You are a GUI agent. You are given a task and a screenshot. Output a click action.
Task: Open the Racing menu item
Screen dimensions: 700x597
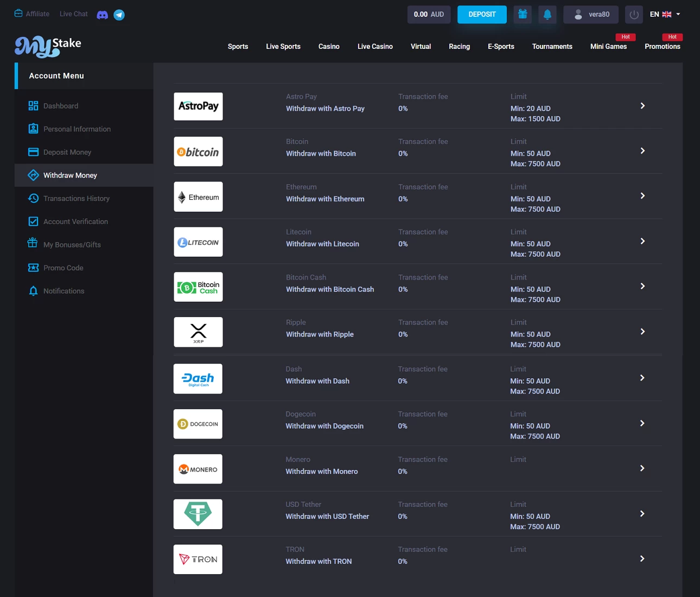(459, 46)
